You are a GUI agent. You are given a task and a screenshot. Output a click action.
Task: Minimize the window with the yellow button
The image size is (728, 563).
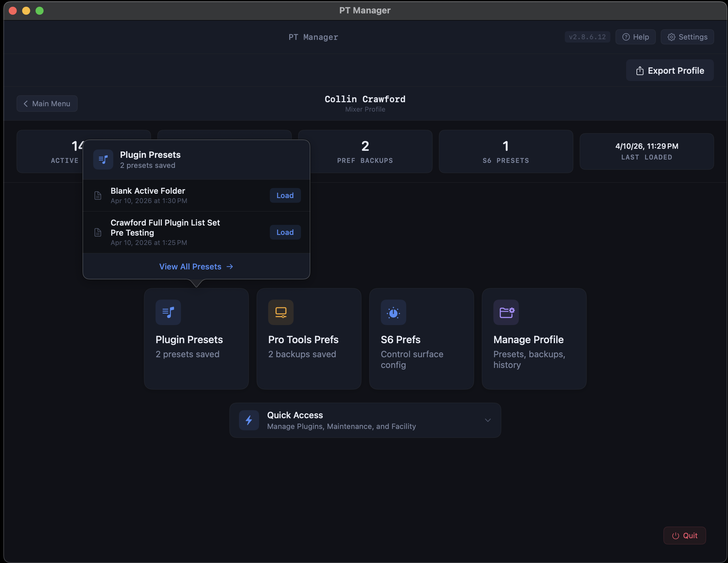click(x=26, y=11)
